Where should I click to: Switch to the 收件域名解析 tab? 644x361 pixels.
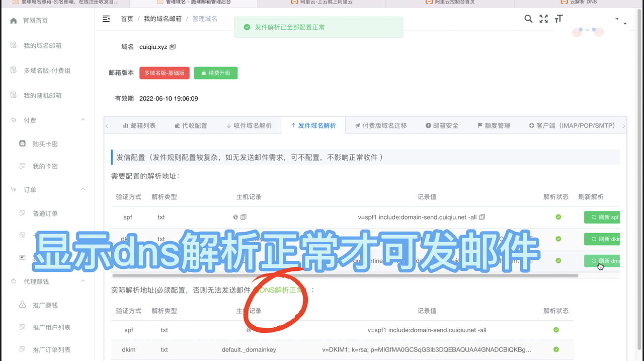point(249,126)
